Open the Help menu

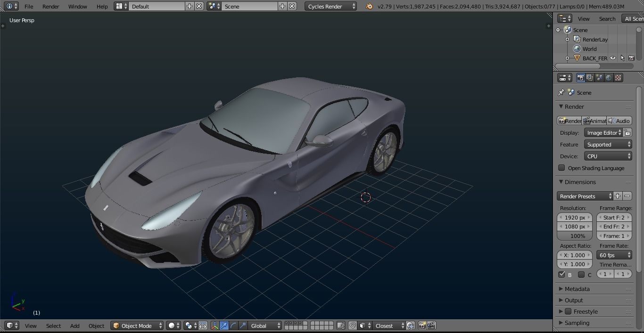102,6
